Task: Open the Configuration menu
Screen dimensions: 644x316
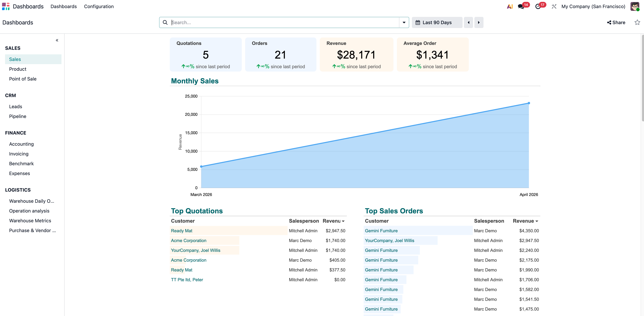Action: click(x=99, y=6)
